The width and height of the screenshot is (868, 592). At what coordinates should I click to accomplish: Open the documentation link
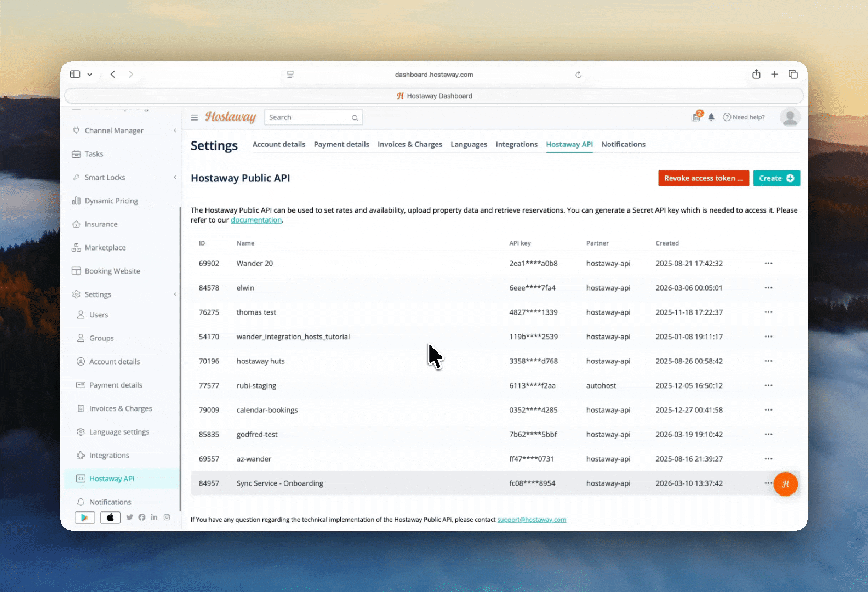pos(256,220)
